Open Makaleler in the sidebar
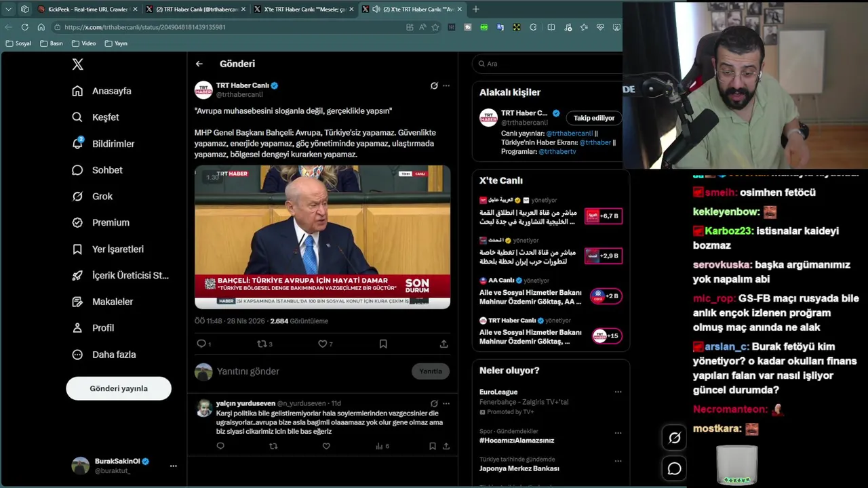This screenshot has width=868, height=488. (102, 302)
